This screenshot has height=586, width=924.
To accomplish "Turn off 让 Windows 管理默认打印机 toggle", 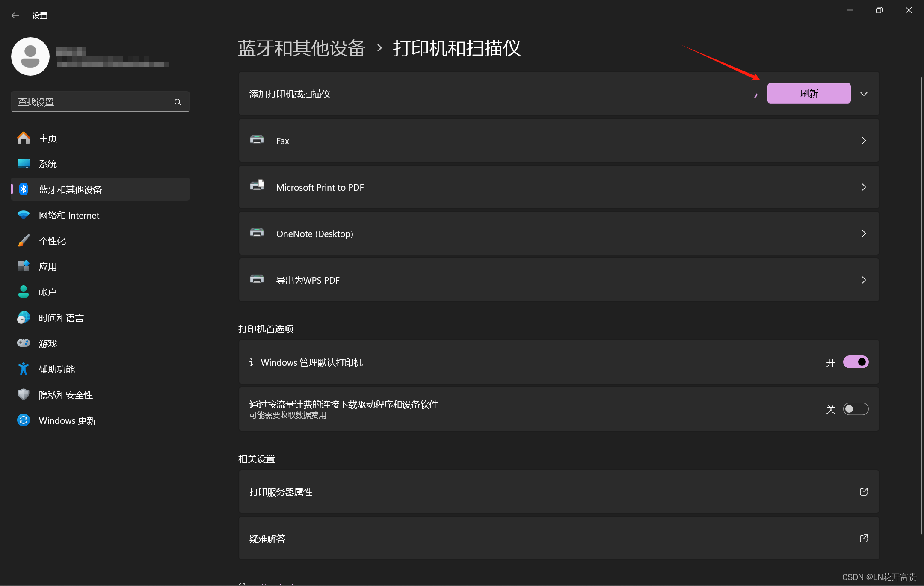I will point(856,362).
